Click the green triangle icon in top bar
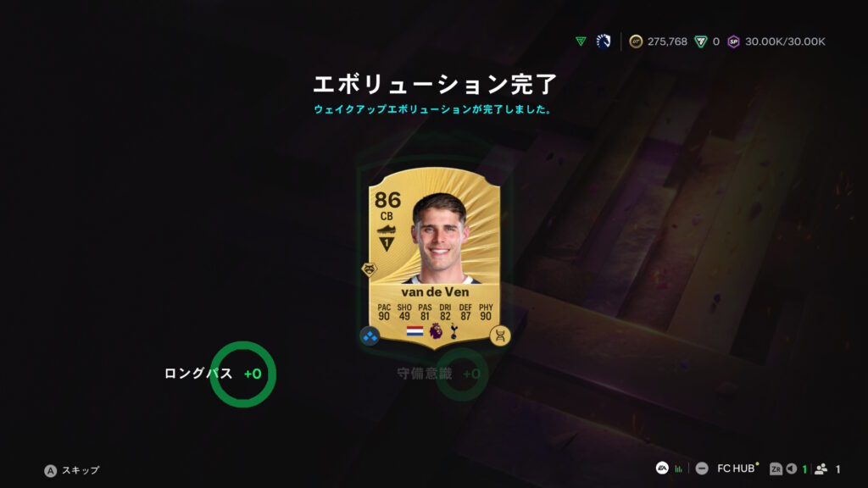The width and height of the screenshot is (868, 488). coord(581,42)
